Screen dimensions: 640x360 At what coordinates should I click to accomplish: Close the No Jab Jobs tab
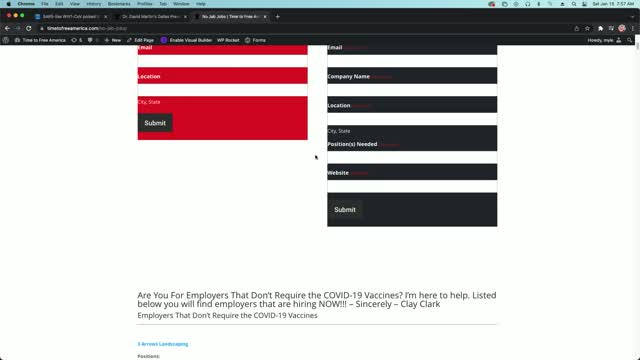tap(265, 17)
